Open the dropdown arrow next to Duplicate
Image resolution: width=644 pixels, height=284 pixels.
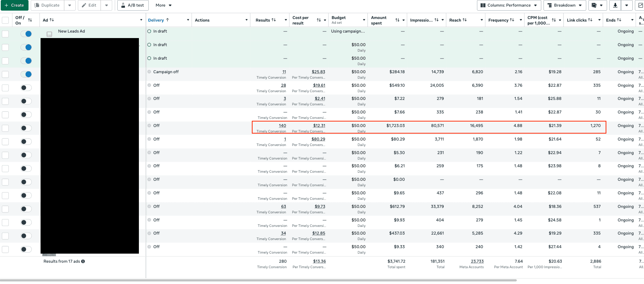(x=70, y=5)
